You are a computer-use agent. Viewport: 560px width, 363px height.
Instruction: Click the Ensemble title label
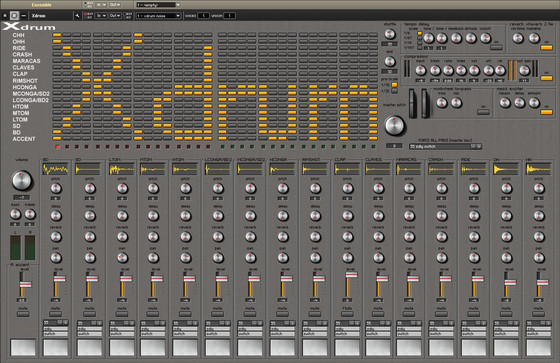(41, 5)
